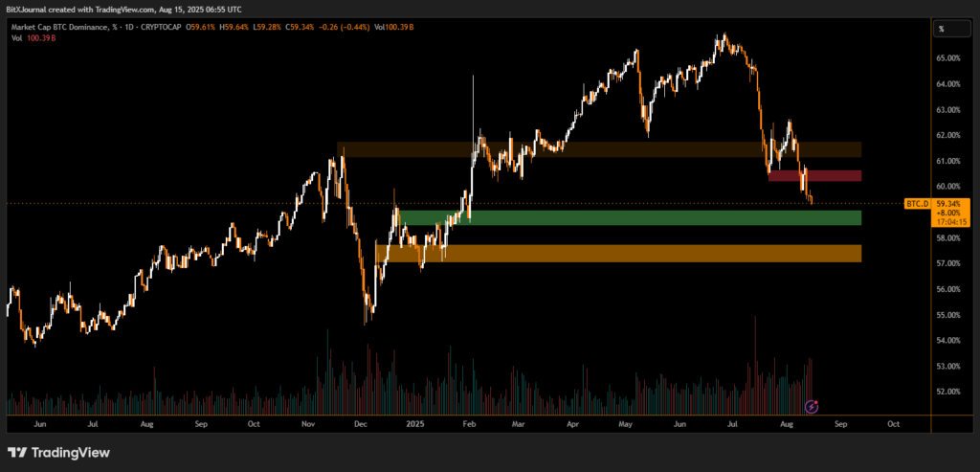Select the Vol indicator legend label

14,37
